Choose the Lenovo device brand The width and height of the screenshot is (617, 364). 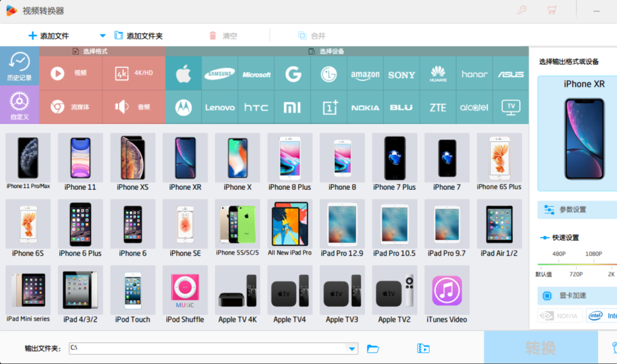(219, 107)
